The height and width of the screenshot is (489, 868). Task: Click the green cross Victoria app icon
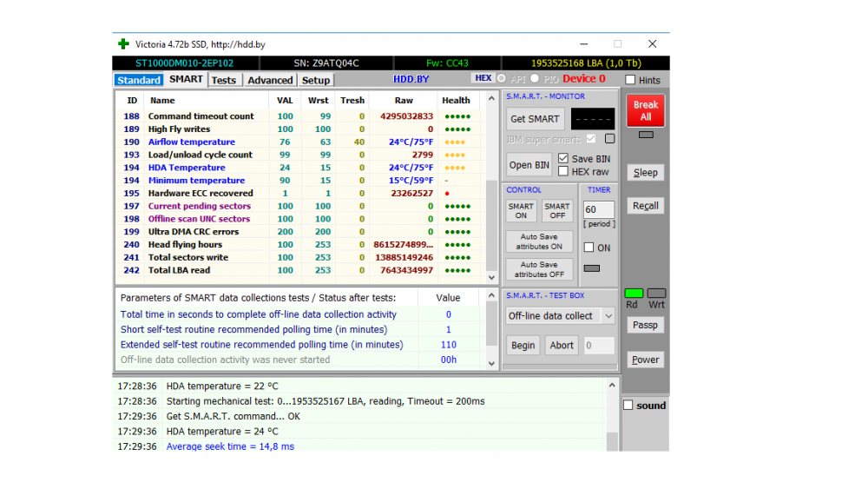(123, 43)
